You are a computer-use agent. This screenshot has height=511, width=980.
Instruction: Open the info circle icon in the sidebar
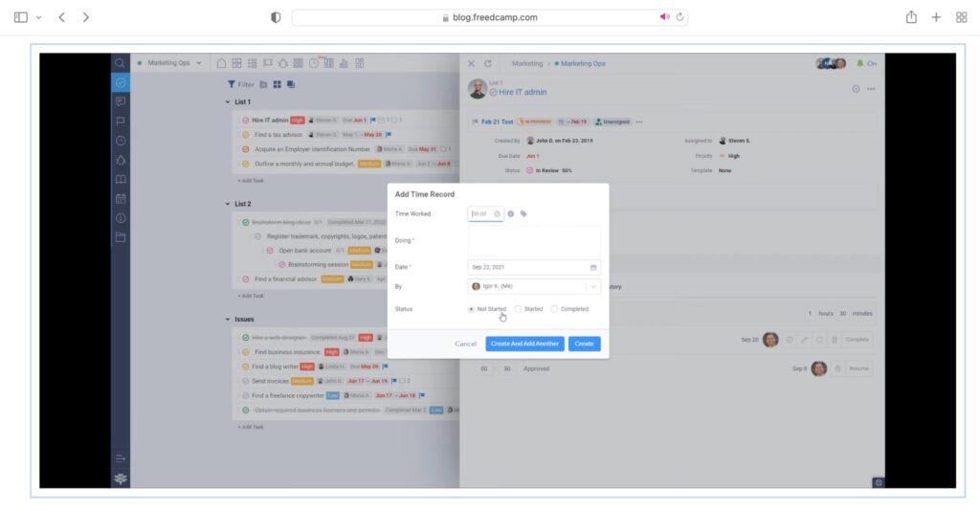(121, 218)
